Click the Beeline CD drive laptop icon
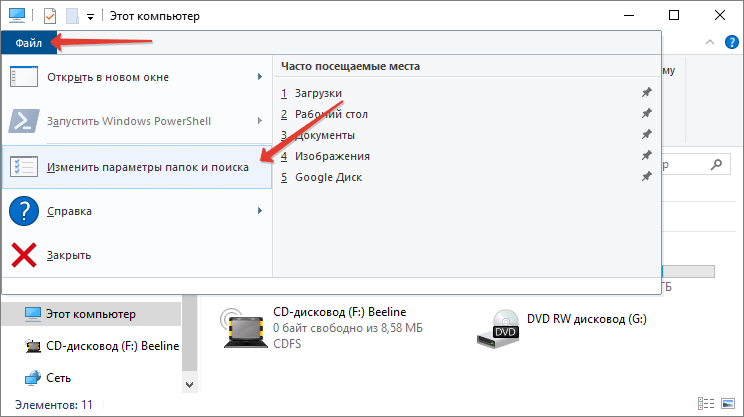Image resolution: width=744 pixels, height=417 pixels. (243, 328)
